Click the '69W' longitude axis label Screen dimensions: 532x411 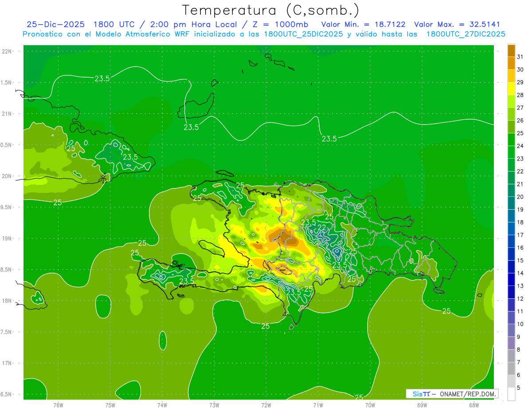(x=422, y=405)
